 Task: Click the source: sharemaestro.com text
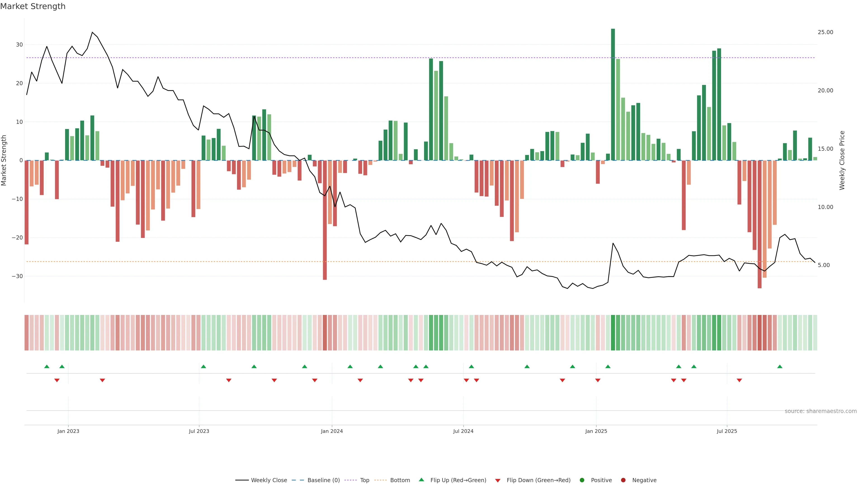point(821,411)
